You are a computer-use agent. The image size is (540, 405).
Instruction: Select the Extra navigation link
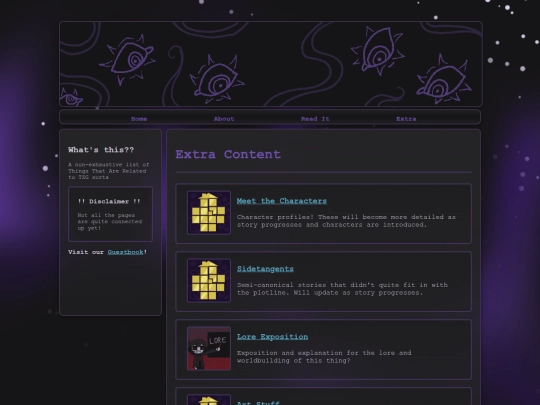(406, 119)
